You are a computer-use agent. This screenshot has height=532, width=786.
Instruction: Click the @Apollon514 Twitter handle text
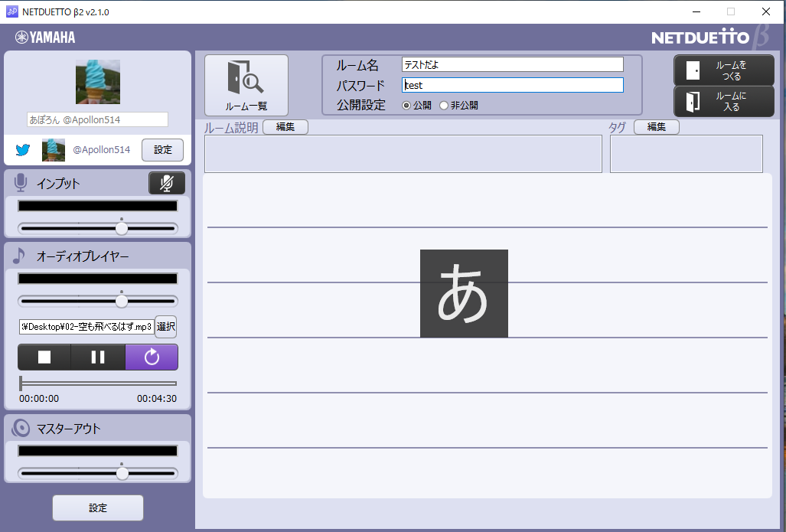101,149
